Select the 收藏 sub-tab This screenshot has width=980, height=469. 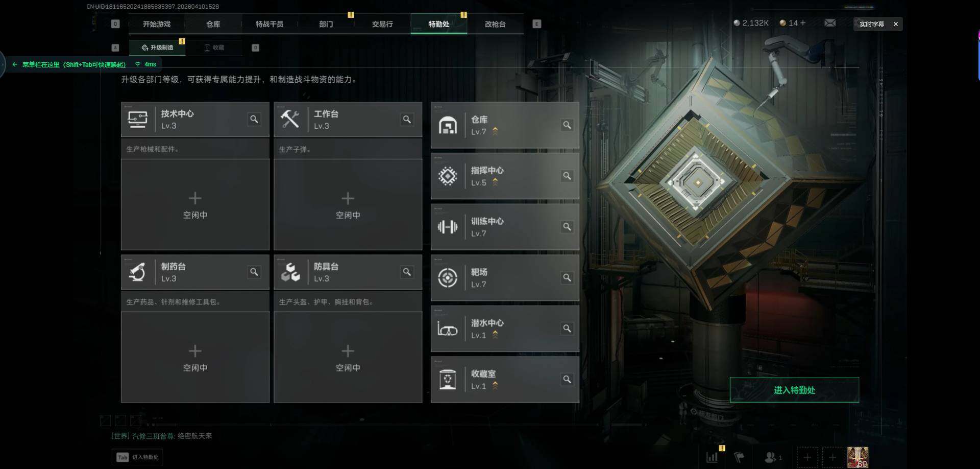click(x=214, y=48)
